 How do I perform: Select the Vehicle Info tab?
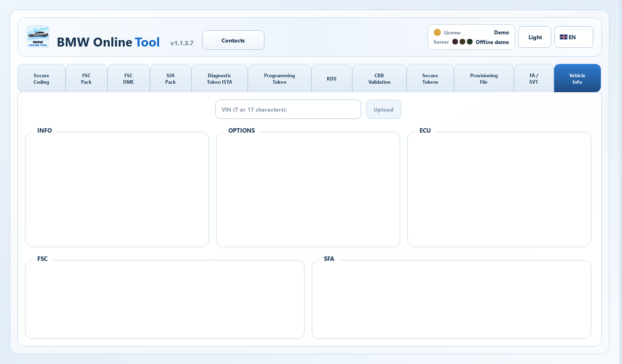577,78
